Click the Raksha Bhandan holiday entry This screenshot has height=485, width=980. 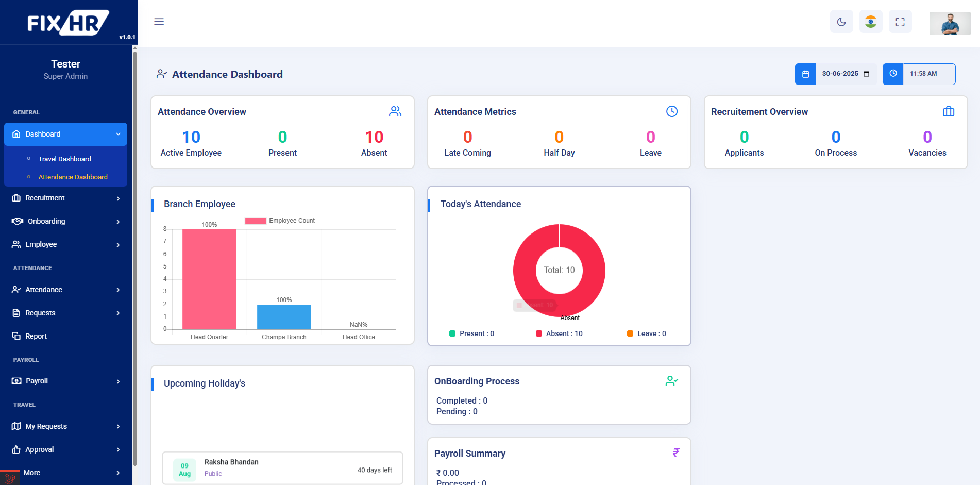click(x=282, y=468)
